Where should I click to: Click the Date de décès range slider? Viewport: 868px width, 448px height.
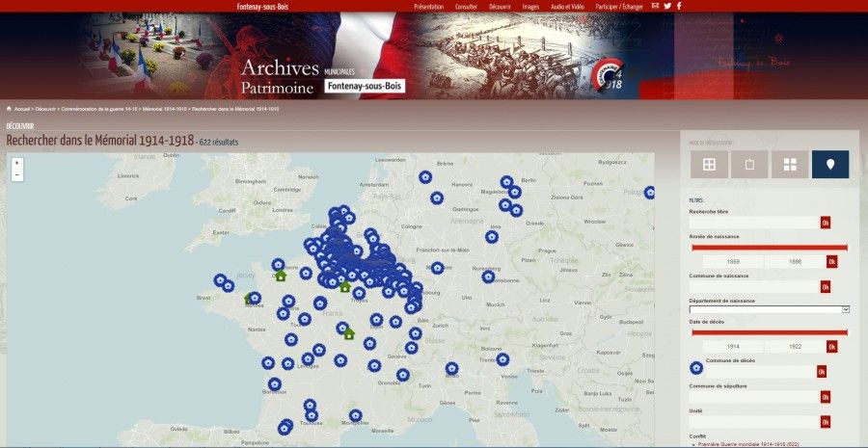pyautogui.click(x=769, y=332)
